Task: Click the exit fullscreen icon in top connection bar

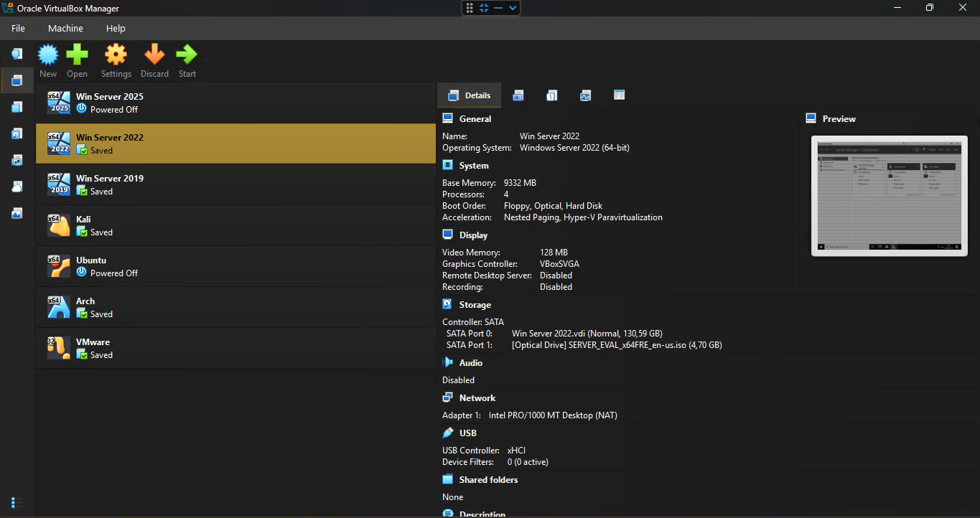Action: 484,8
